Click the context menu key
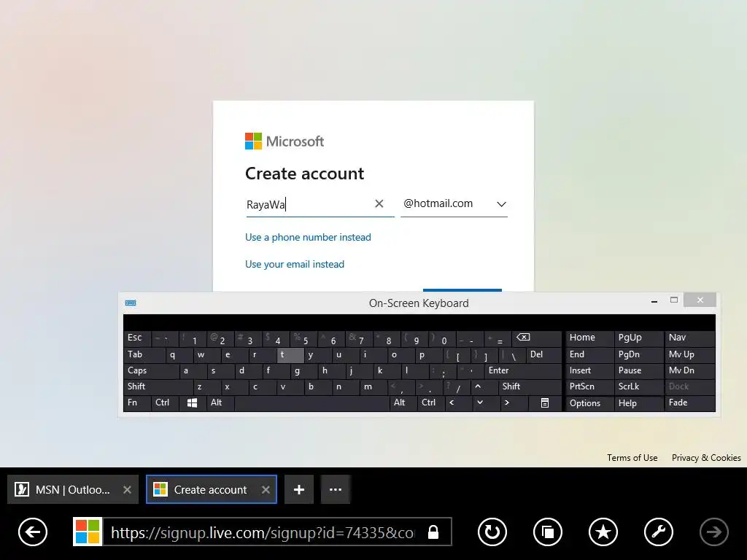 click(545, 402)
